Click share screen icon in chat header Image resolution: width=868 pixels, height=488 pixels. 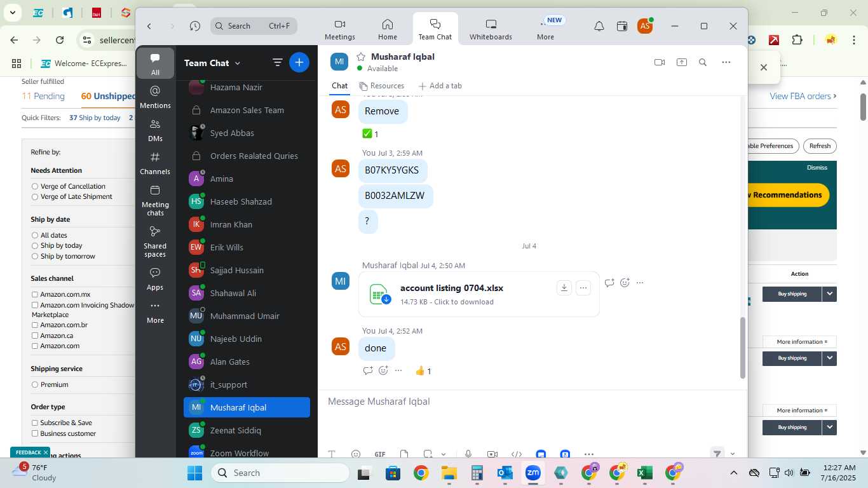pyautogui.click(x=682, y=62)
